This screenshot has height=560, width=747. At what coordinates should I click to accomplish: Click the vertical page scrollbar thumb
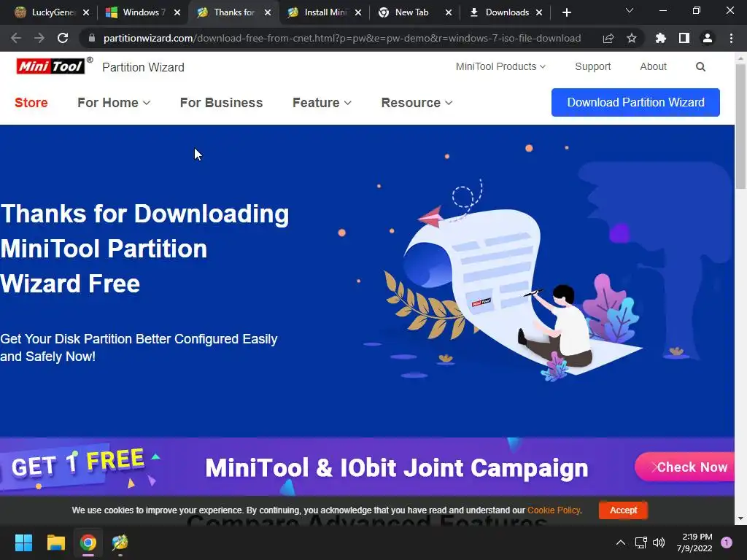(x=740, y=126)
